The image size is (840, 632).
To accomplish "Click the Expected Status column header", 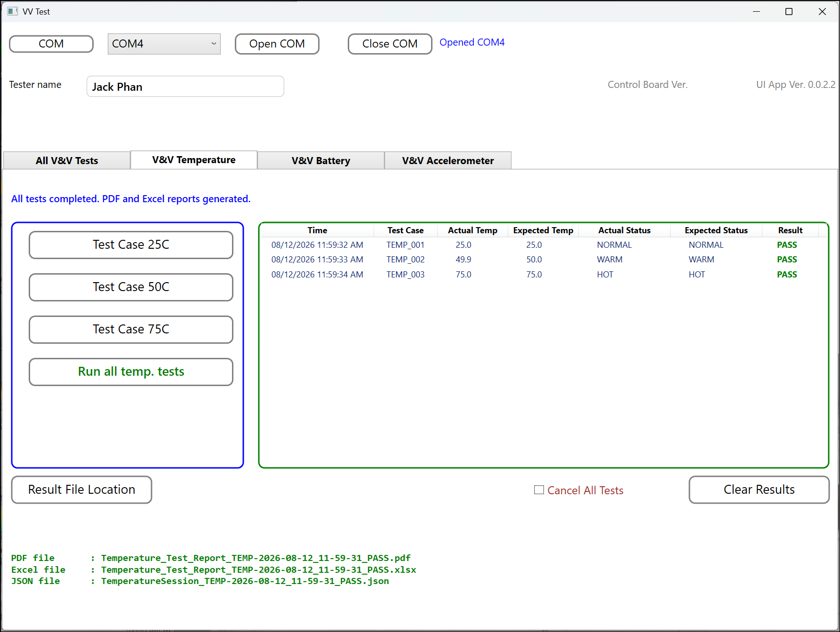I will click(716, 230).
